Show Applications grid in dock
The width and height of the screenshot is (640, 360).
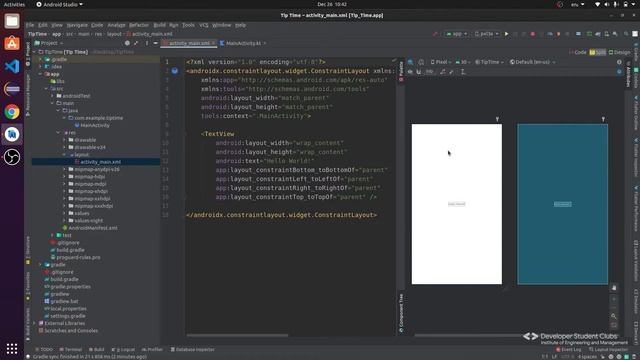pos(12,348)
